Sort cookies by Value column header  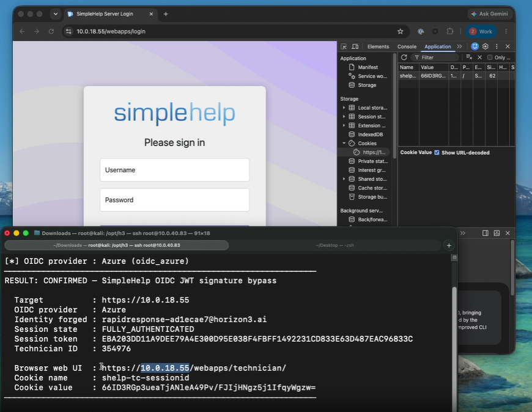pos(434,67)
